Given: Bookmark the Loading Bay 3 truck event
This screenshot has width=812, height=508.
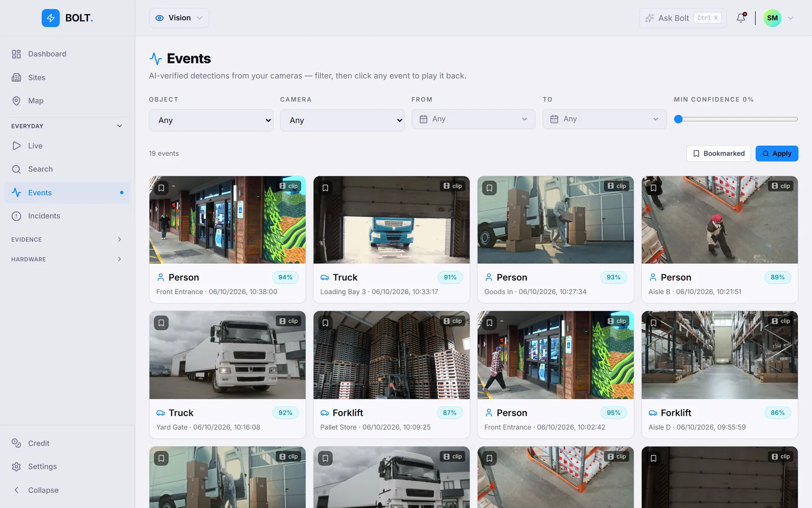Looking at the screenshot, I should 325,188.
